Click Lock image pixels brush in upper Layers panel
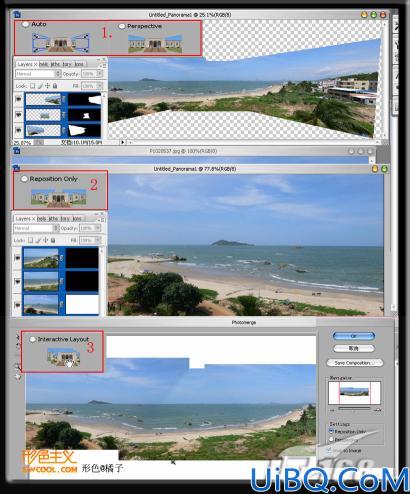This screenshot has height=494, width=410. click(40, 86)
